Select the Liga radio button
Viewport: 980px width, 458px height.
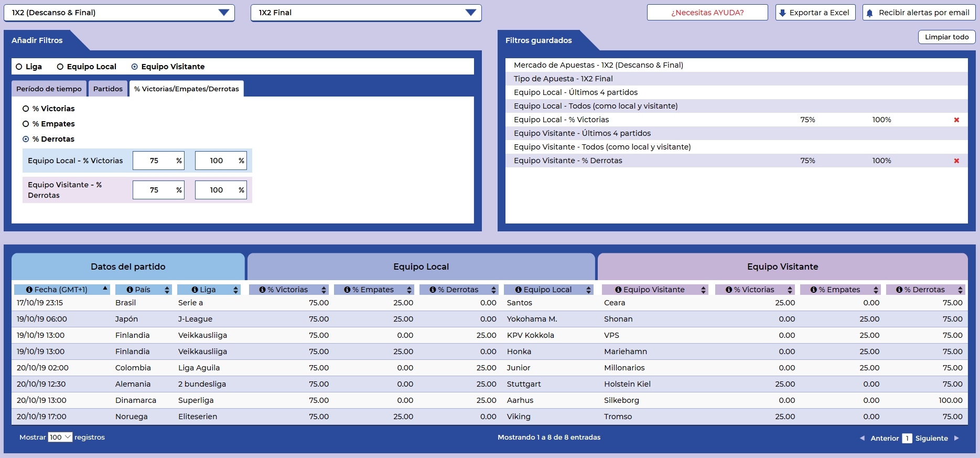[x=19, y=67]
